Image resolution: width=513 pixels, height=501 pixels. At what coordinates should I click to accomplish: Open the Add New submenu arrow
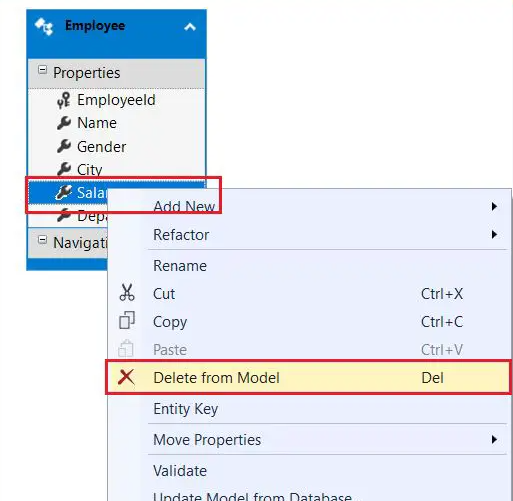494,206
